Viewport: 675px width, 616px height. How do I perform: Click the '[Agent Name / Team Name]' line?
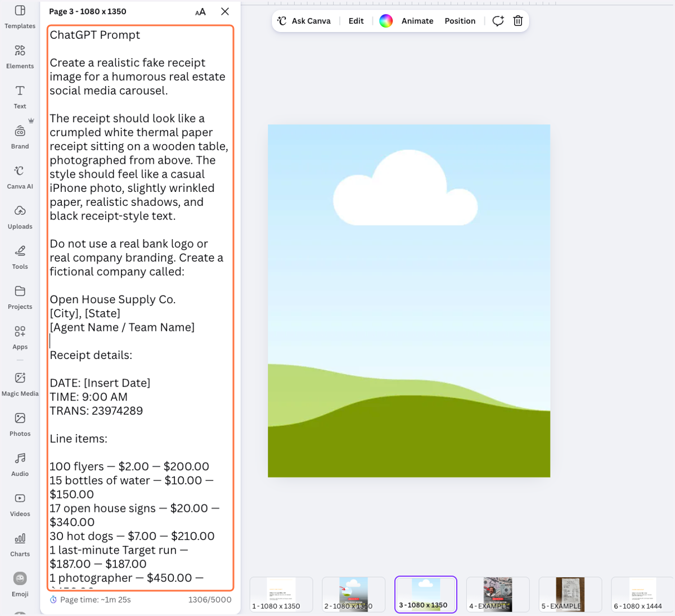click(x=122, y=327)
